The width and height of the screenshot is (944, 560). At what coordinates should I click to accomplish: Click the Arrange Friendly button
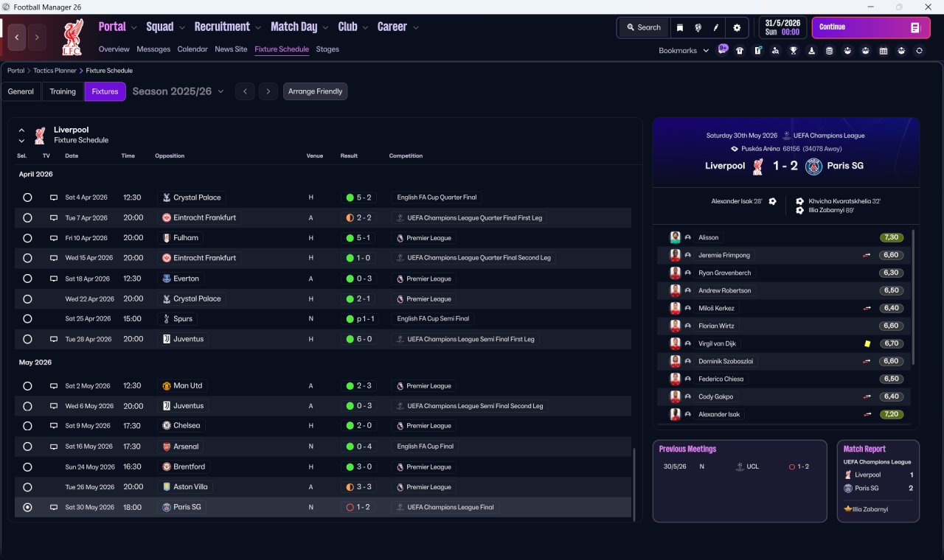point(315,91)
